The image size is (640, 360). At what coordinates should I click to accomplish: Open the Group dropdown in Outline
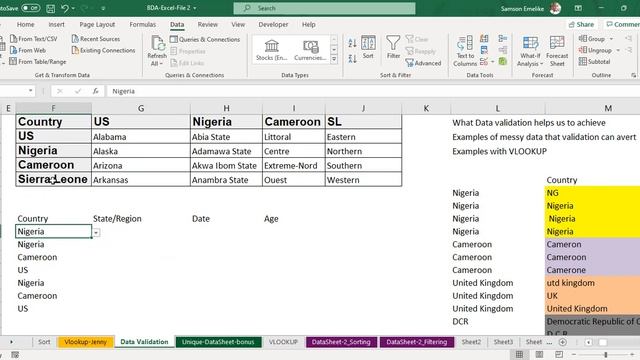(611, 39)
